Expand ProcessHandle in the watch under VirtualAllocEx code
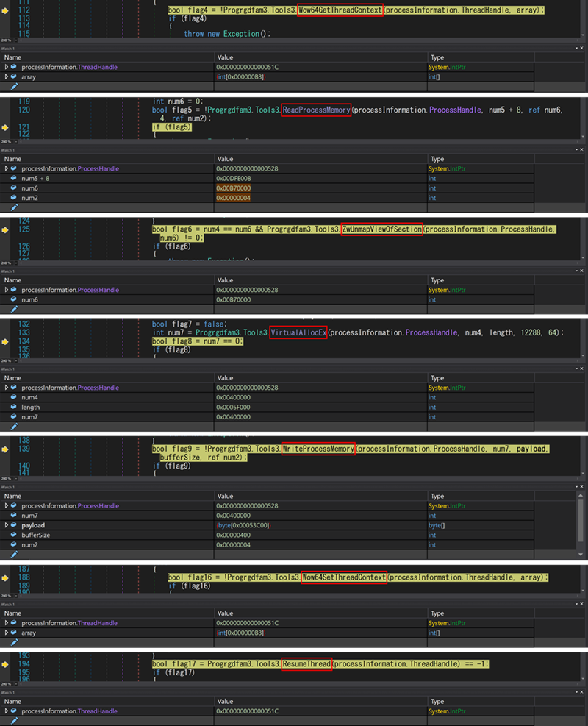The width and height of the screenshot is (588, 726). (x=7, y=388)
